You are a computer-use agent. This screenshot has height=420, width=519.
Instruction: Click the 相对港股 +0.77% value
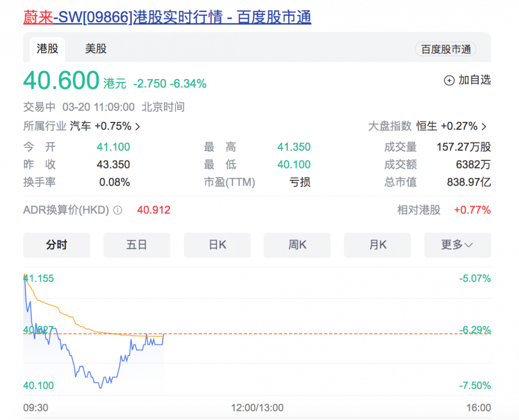(x=473, y=210)
